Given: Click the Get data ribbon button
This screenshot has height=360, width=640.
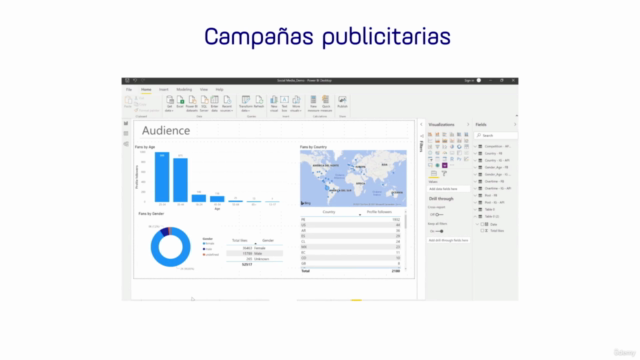Looking at the screenshot, I should (169, 104).
